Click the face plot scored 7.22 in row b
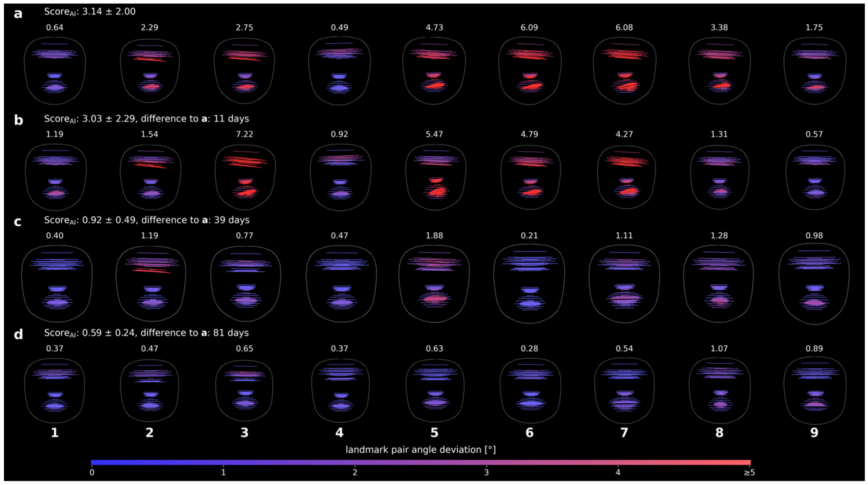The image size is (868, 485). 245,177
